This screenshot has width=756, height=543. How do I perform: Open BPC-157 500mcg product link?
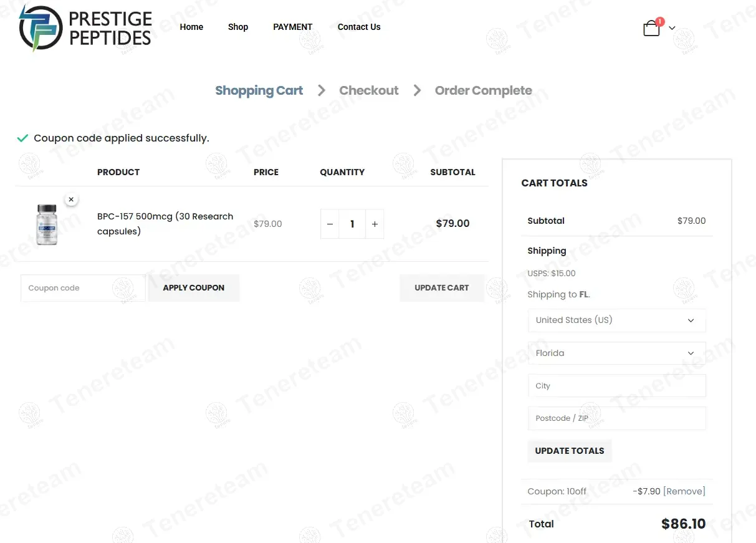[165, 224]
